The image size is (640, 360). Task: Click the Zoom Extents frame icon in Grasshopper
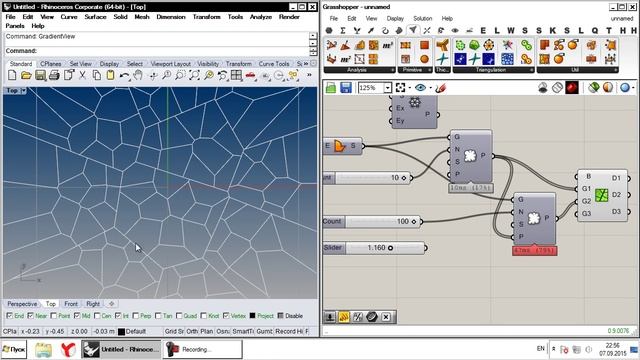pyautogui.click(x=400, y=88)
